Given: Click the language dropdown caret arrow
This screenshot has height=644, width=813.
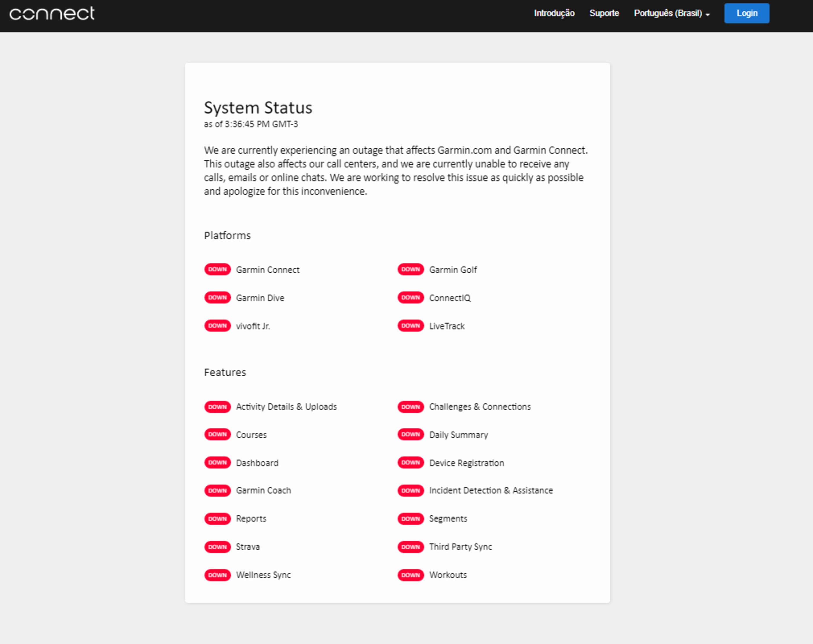Looking at the screenshot, I should [707, 15].
